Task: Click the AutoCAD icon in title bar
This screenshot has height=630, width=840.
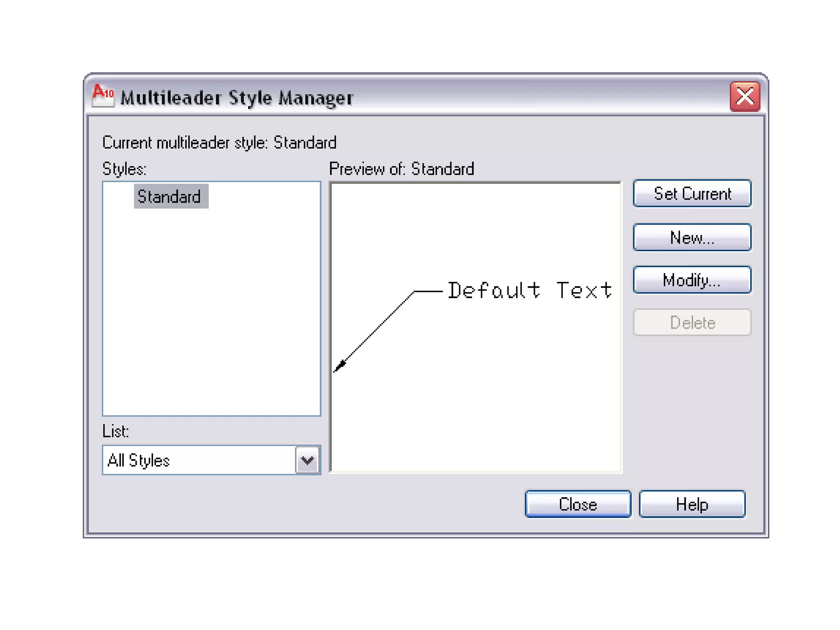Action: coord(103,96)
